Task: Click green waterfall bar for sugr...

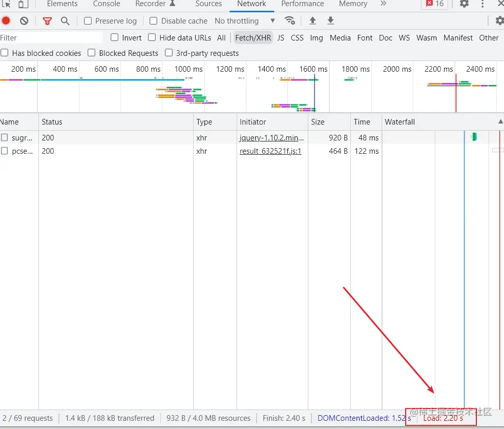Action: tap(474, 137)
